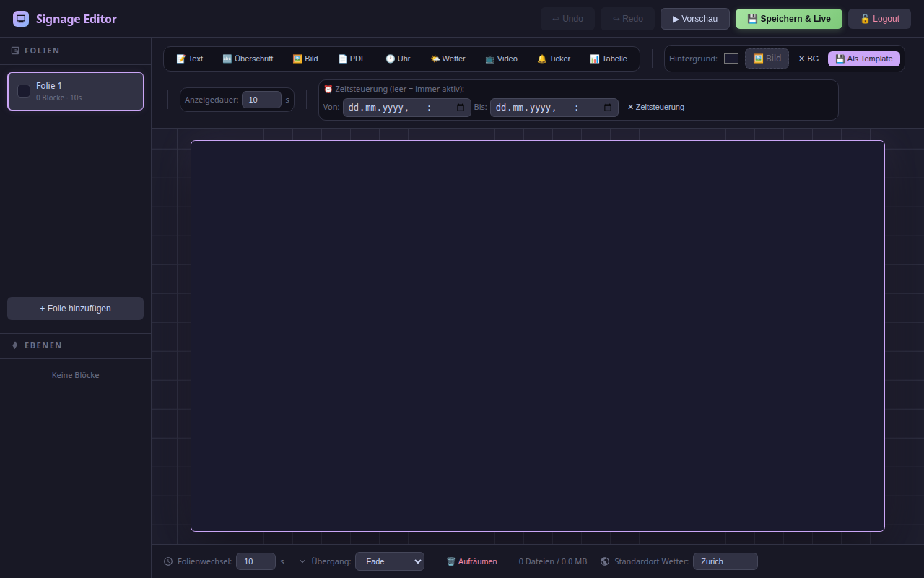Screen dimensions: 924x578
Task: Save slide Als Template
Action: click(864, 59)
